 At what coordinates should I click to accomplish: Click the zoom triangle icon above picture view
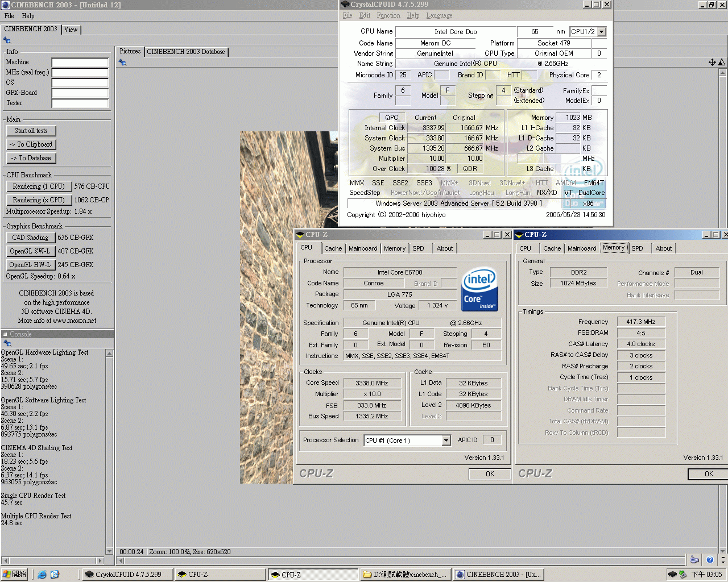point(722,62)
